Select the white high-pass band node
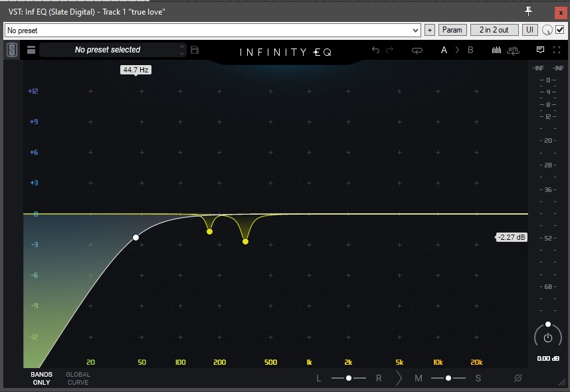The width and height of the screenshot is (570, 392). (x=136, y=237)
